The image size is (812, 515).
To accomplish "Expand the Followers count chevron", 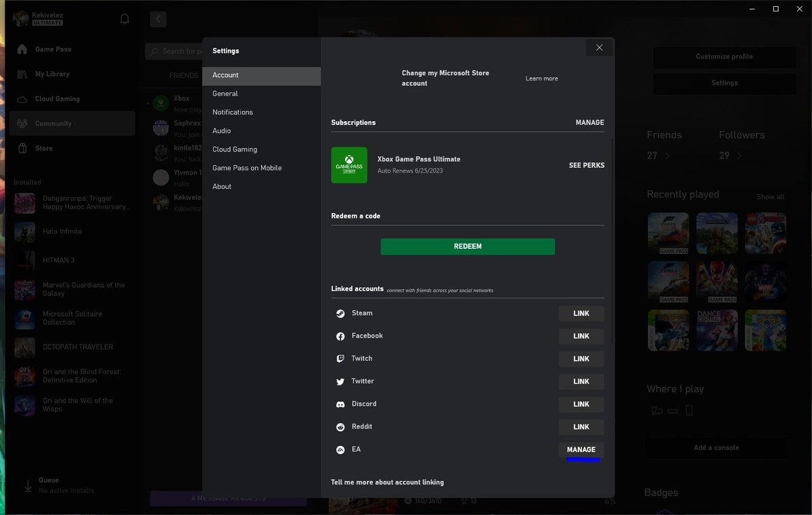I will (739, 156).
